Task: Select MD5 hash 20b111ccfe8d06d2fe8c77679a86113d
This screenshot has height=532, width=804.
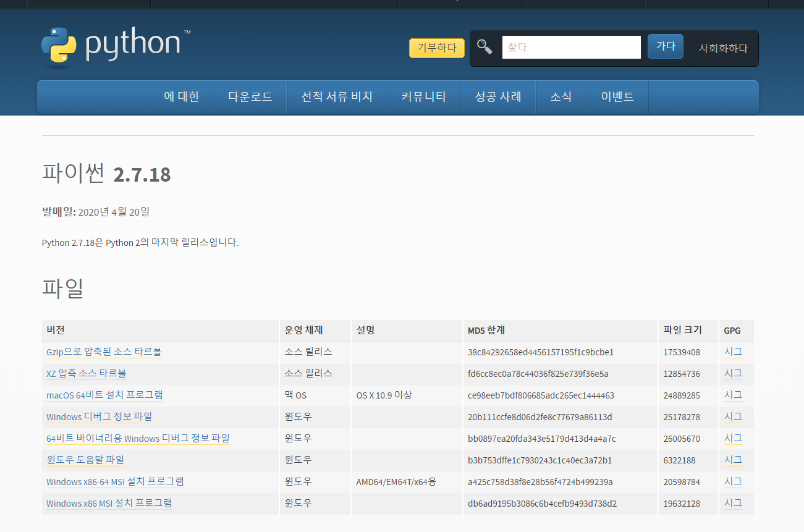Action: (x=540, y=418)
